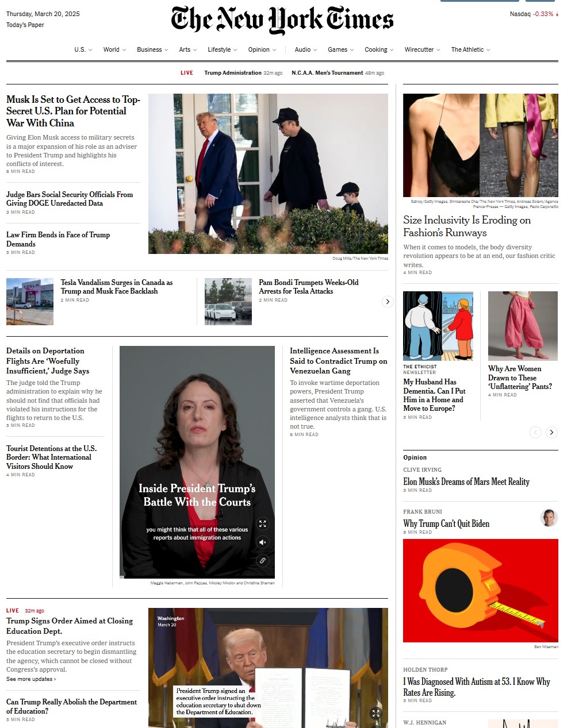This screenshot has height=728, width=575.
Task: Expand the fullscreen icon on courts video
Action: pyautogui.click(x=263, y=523)
